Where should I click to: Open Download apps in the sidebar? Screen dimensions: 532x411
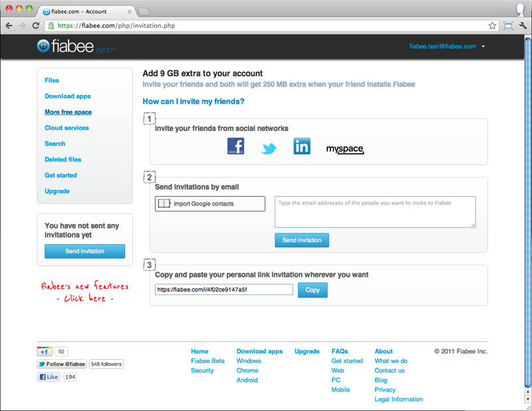point(68,96)
